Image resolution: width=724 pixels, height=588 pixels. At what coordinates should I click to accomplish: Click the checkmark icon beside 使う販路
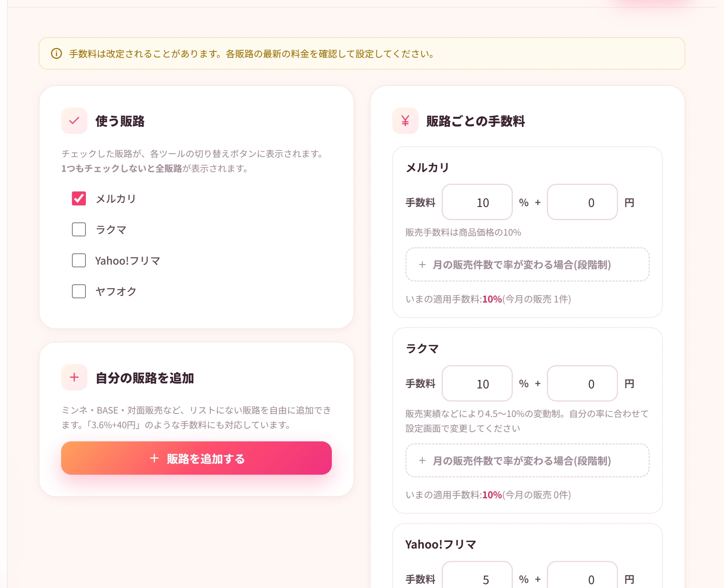click(74, 121)
